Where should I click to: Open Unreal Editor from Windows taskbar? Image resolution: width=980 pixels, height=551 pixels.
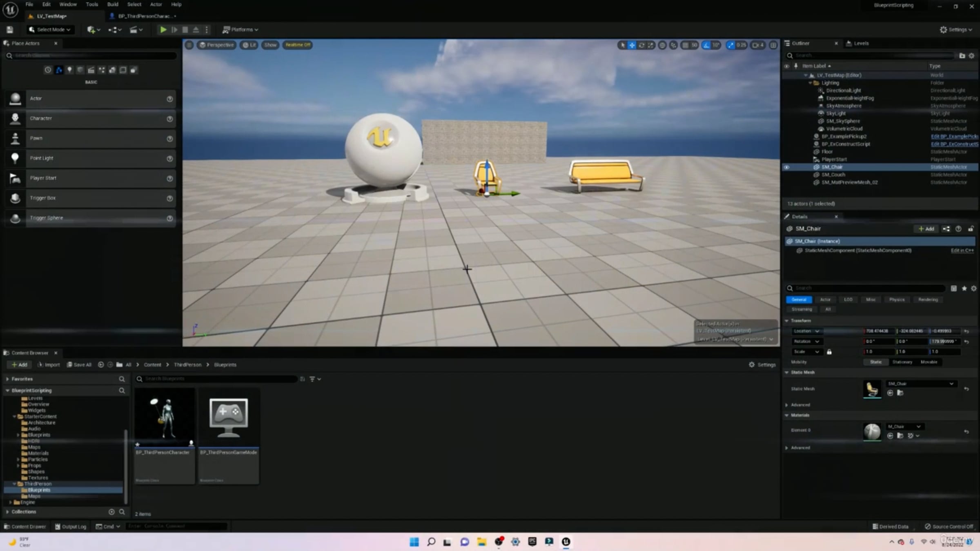(566, 542)
